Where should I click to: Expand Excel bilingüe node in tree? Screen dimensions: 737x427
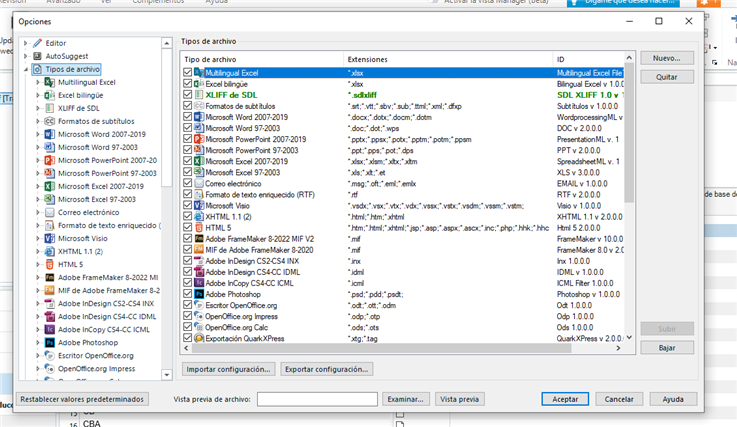38,95
